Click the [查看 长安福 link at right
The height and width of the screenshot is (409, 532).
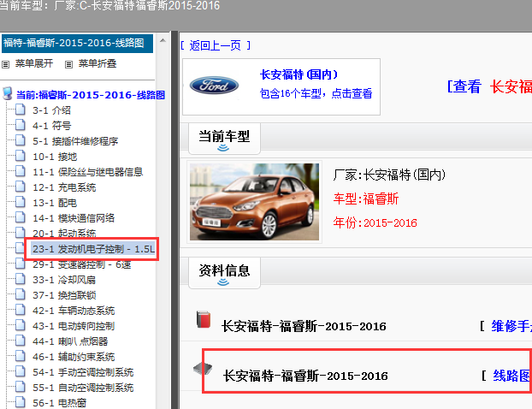coord(489,86)
